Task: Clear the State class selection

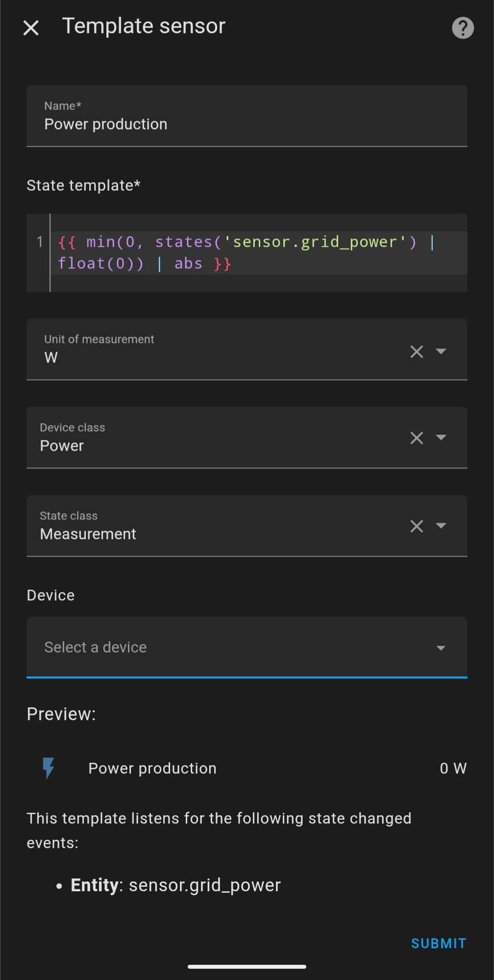Action: 416,526
